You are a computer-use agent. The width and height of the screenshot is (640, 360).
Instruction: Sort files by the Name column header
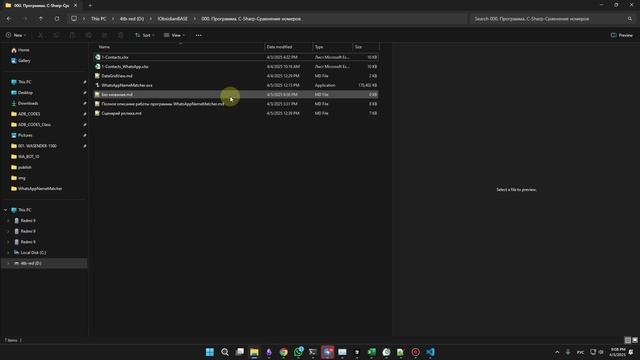[180, 47]
